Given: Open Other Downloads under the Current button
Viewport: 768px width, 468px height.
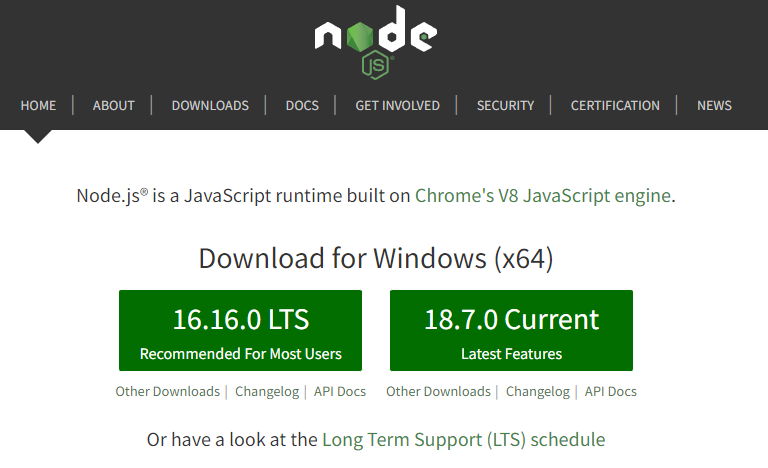Looking at the screenshot, I should (438, 392).
